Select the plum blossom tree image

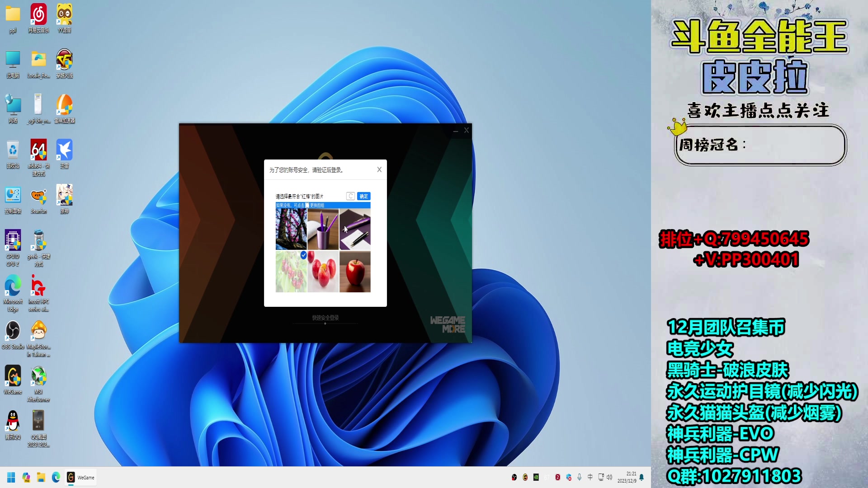pos(291,229)
